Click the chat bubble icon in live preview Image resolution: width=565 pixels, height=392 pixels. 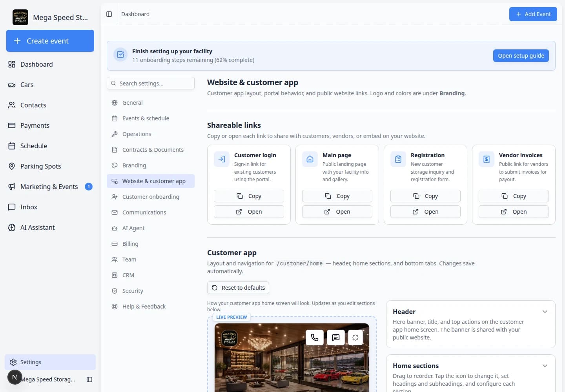click(x=355, y=337)
